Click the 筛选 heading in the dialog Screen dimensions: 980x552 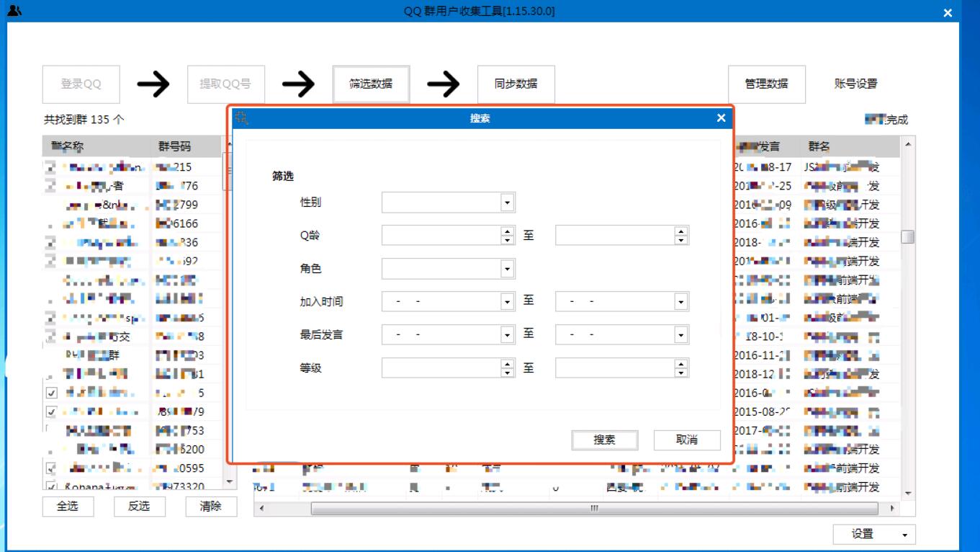coord(283,176)
